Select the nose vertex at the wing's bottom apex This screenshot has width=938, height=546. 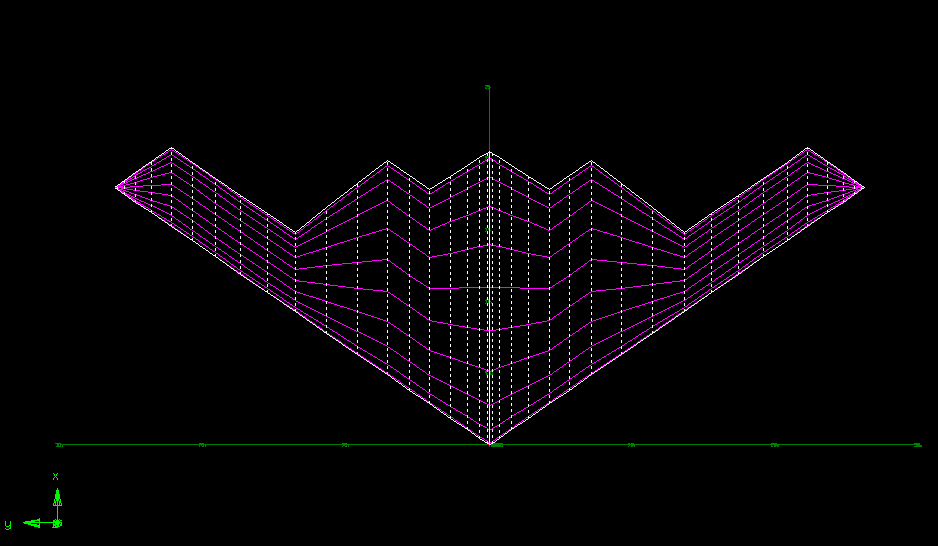click(489, 444)
